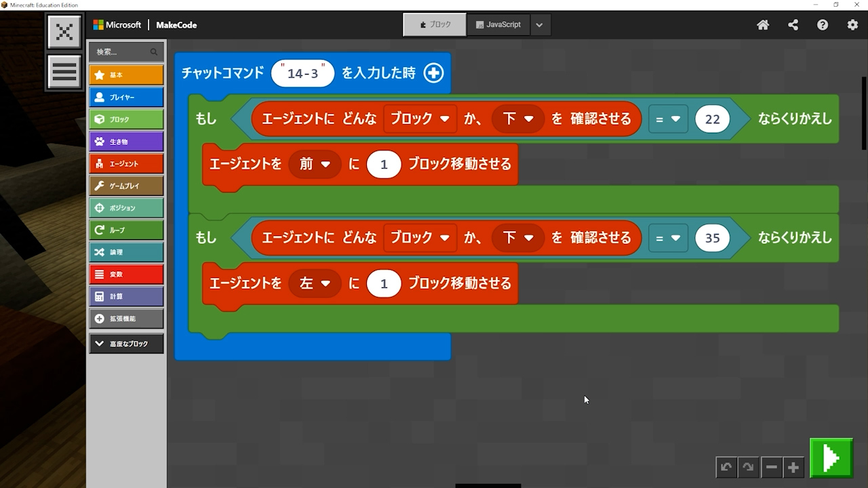Viewport: 868px width, 488px height.
Task: Expand the 高度なブロック section
Action: point(126,344)
